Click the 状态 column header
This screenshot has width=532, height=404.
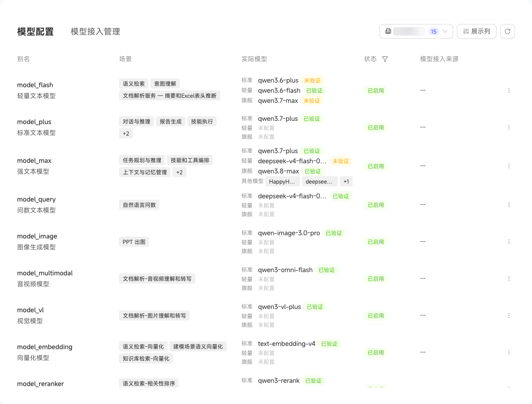click(x=370, y=59)
